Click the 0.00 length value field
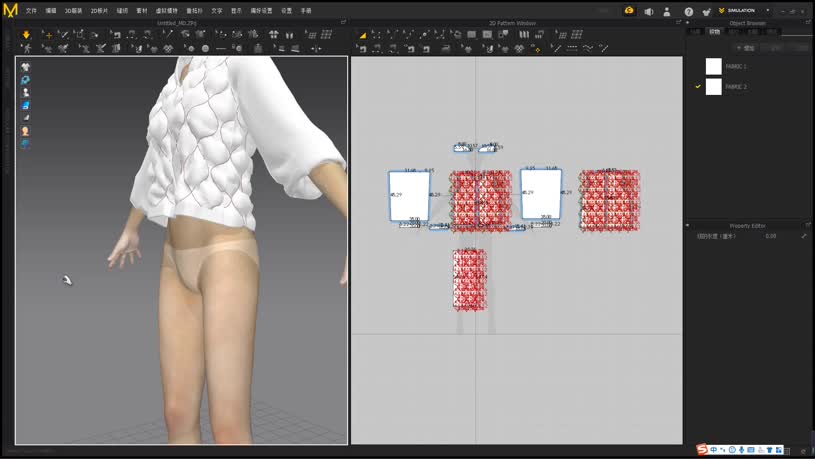This screenshot has height=459, width=815. pos(771,236)
